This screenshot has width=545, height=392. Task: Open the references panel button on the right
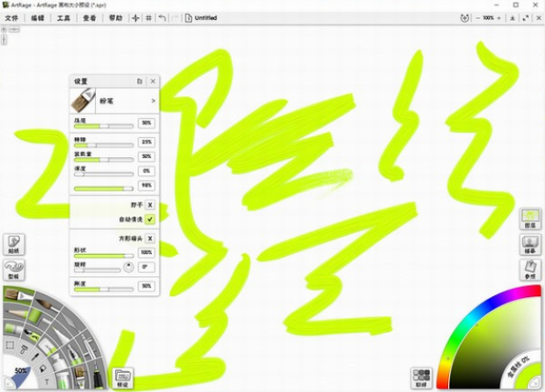coord(530,270)
